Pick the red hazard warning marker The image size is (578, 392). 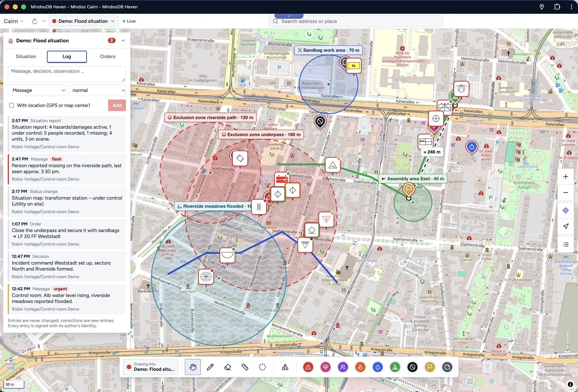point(308,367)
